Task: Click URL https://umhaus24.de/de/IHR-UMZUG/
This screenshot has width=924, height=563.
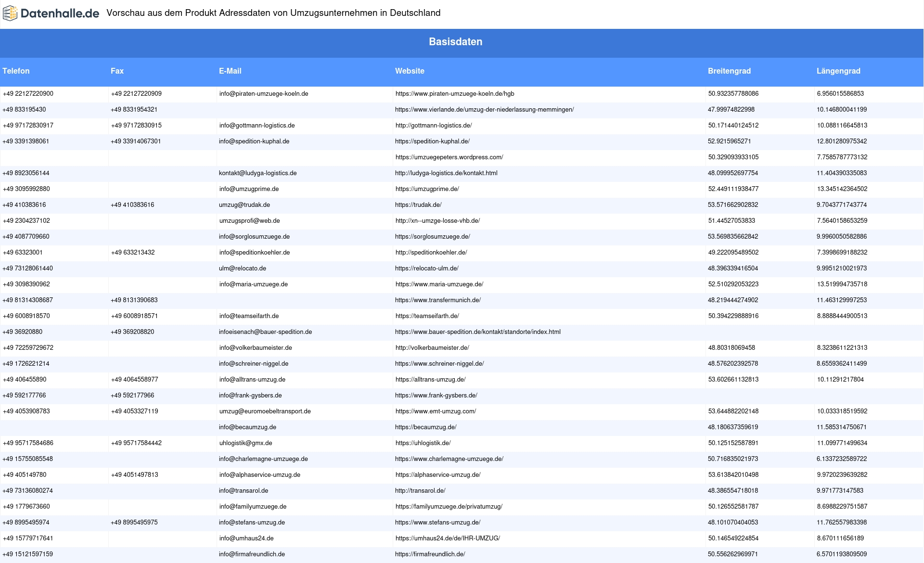Action: pos(448,538)
